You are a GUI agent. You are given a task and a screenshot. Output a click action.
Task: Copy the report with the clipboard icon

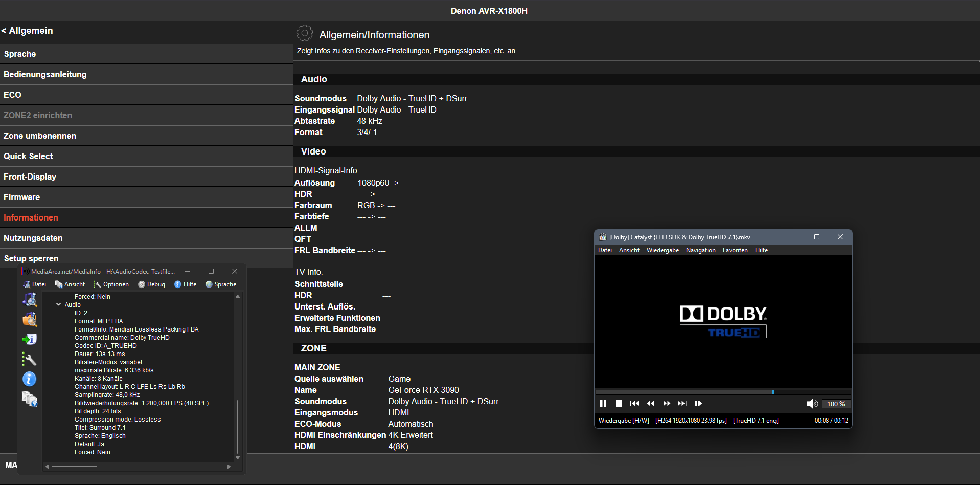pos(29,399)
